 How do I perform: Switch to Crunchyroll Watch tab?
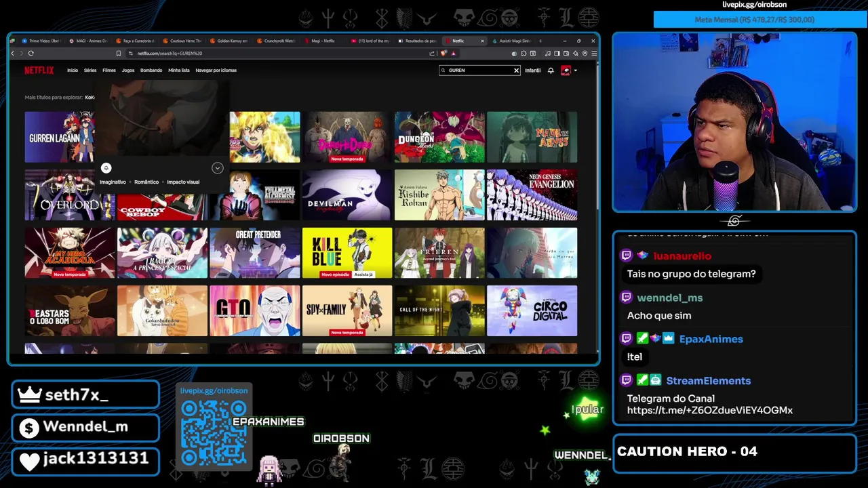tap(276, 41)
